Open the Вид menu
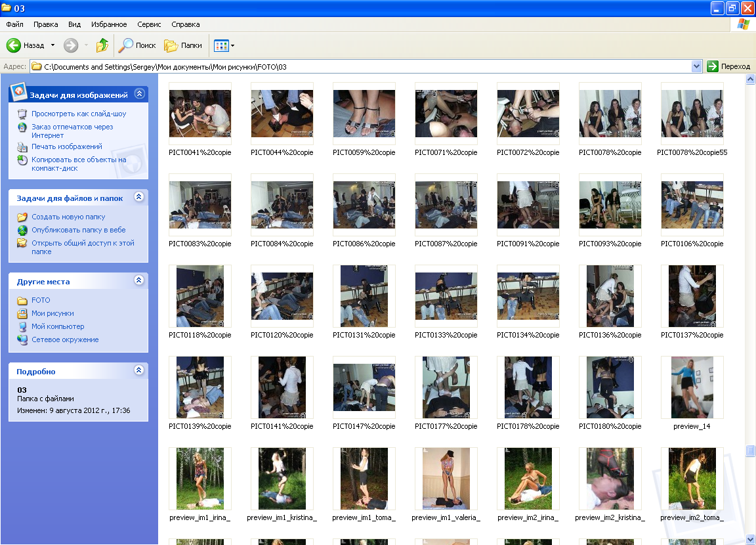 (x=74, y=24)
